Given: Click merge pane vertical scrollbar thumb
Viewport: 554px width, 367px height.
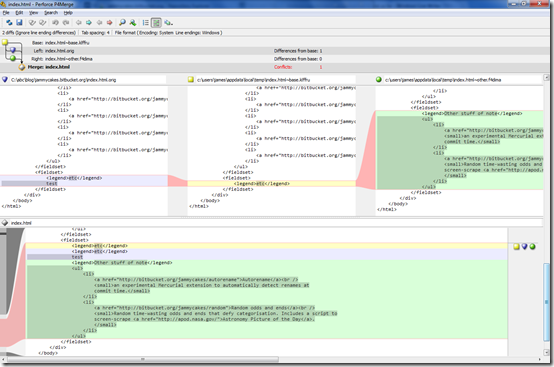Looking at the screenshot, I should (547, 302).
